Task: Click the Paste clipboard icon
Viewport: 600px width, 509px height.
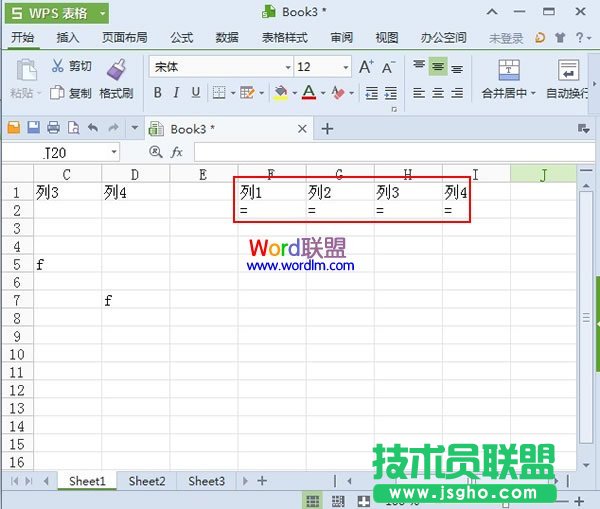Action: click(26, 70)
